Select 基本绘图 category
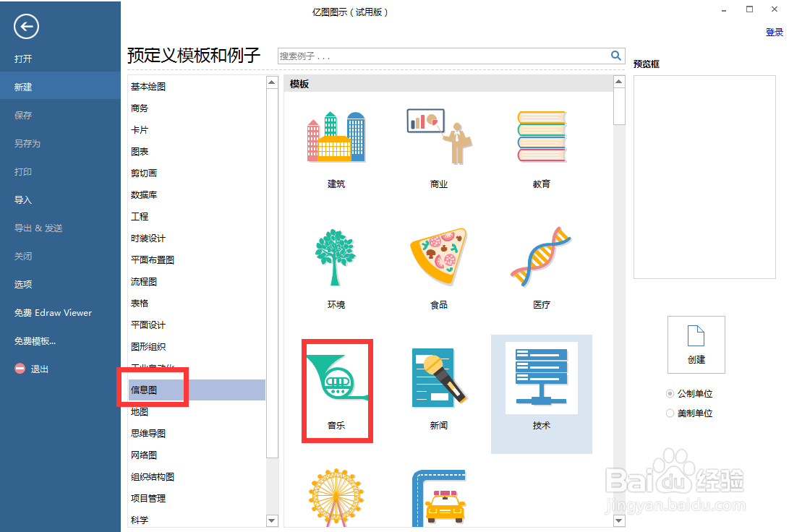The height and width of the screenshot is (532, 789). [x=148, y=87]
